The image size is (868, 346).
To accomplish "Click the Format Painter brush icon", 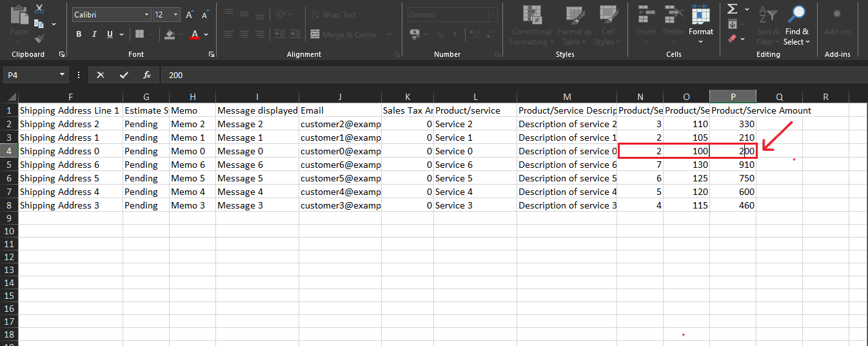I will point(39,38).
